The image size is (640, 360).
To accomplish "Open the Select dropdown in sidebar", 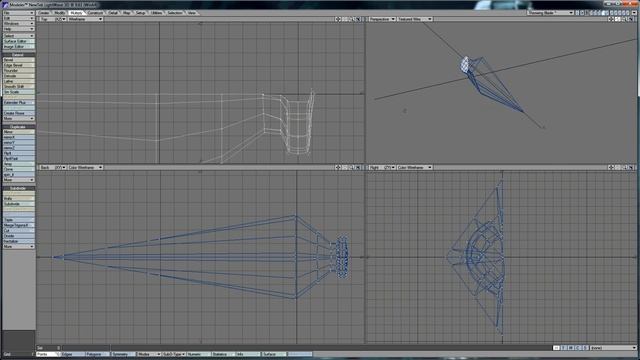I will click(x=19, y=36).
